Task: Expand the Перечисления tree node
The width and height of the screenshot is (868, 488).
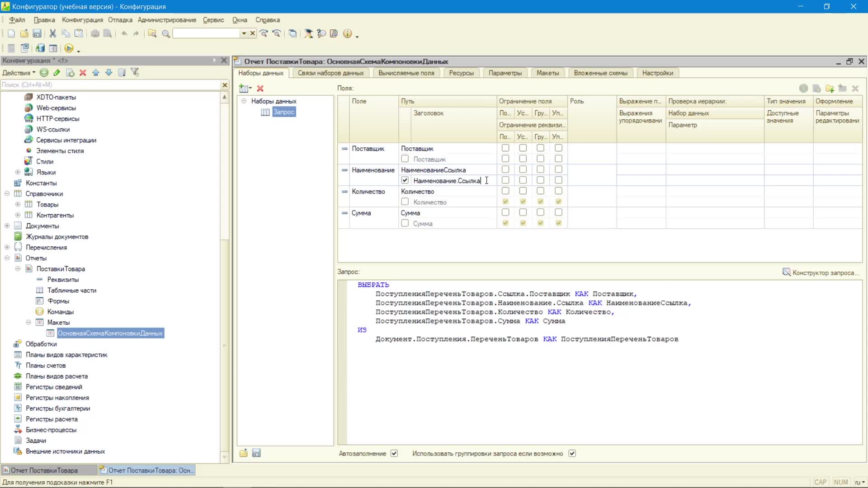Action: click(7, 247)
